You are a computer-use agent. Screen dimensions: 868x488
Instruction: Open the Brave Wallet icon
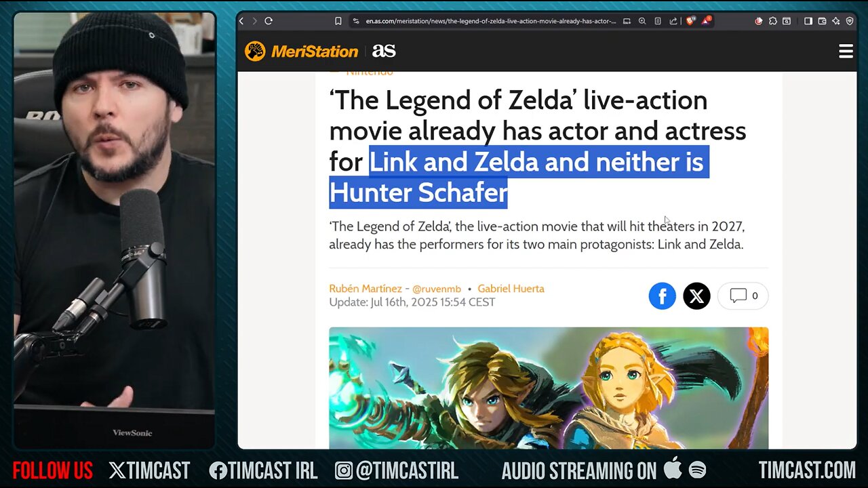(822, 21)
